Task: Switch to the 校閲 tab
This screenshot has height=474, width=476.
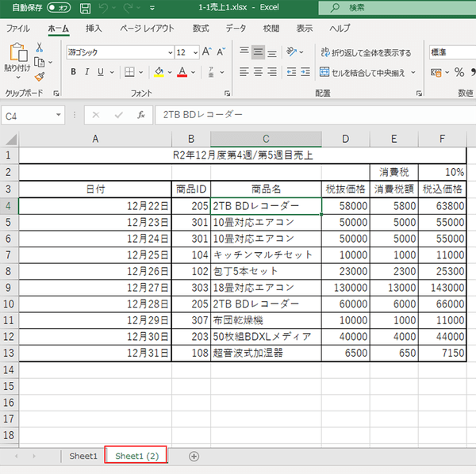Action: tap(271, 29)
